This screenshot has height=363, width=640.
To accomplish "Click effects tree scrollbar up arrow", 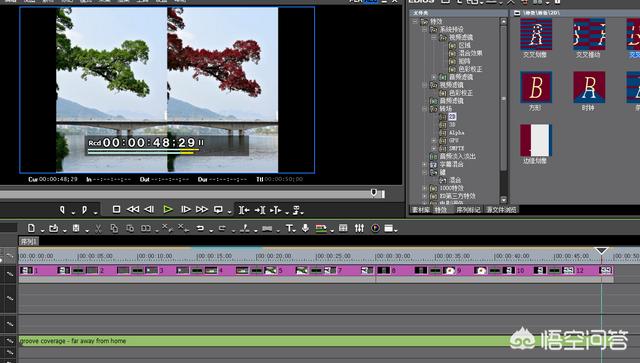I will pyautogui.click(x=504, y=22).
